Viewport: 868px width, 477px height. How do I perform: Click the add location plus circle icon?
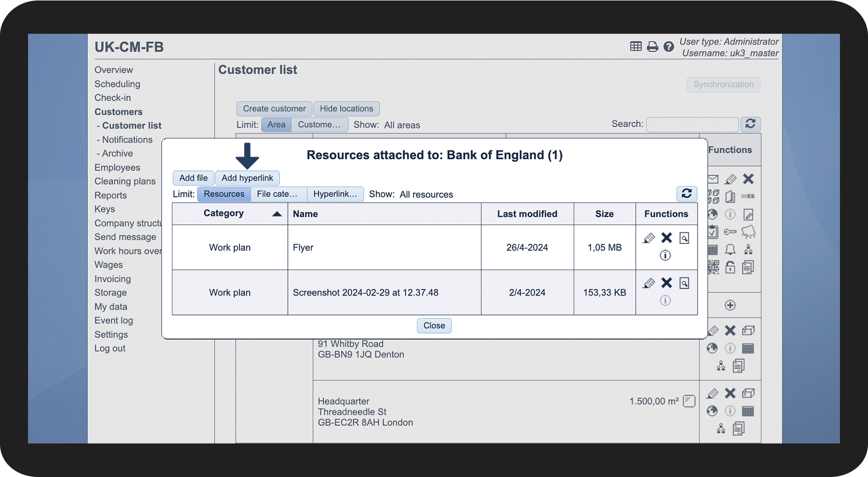pyautogui.click(x=730, y=306)
